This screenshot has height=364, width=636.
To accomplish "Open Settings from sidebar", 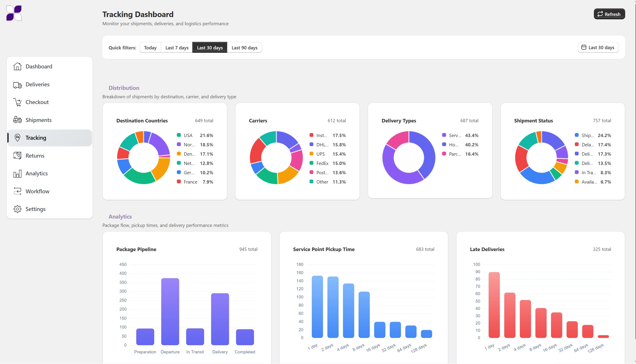I will (50, 209).
